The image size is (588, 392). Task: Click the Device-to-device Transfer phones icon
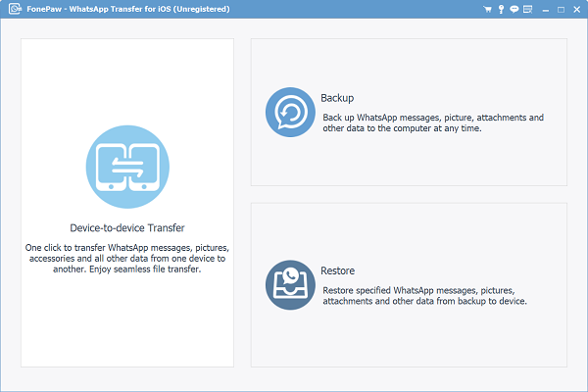tap(127, 167)
